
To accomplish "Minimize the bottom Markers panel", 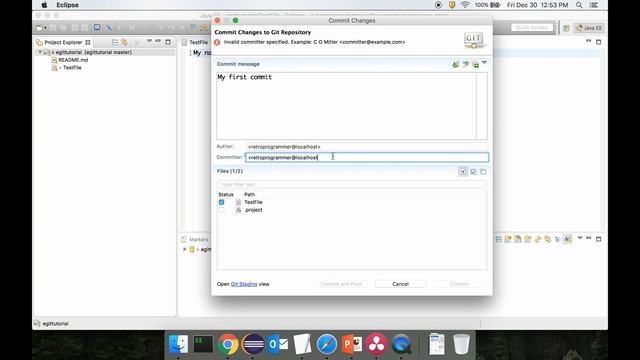I will point(588,238).
